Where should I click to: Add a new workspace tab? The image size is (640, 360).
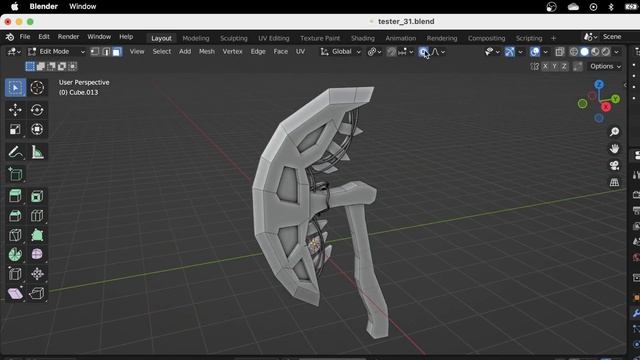click(x=553, y=38)
